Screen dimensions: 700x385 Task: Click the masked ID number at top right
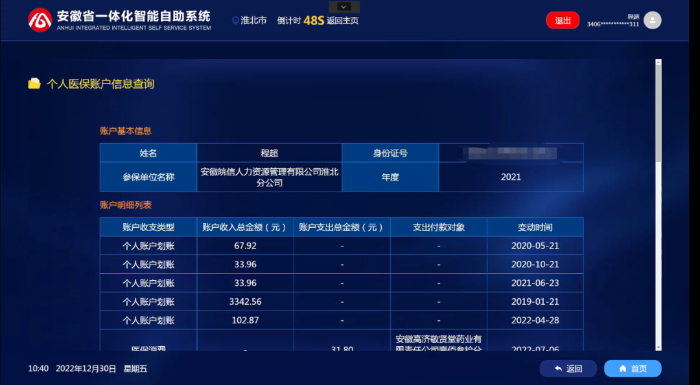click(x=613, y=24)
